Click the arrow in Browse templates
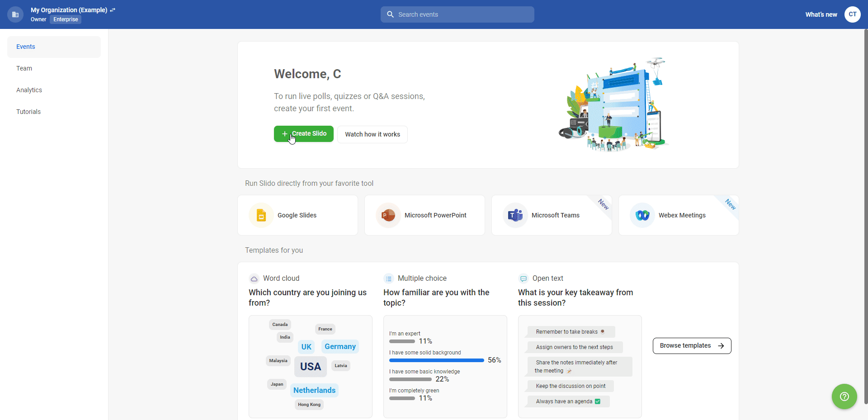Screen dimensions: 868x420 pyautogui.click(x=721, y=346)
